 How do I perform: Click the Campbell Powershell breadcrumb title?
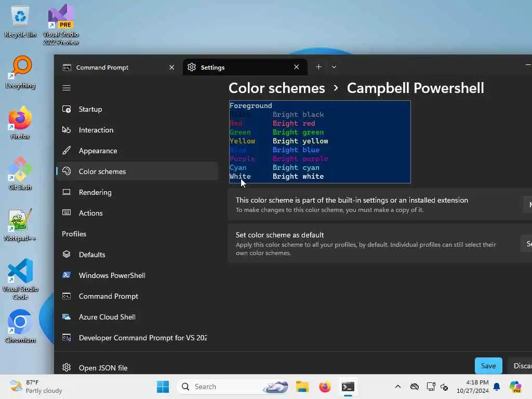point(415,88)
